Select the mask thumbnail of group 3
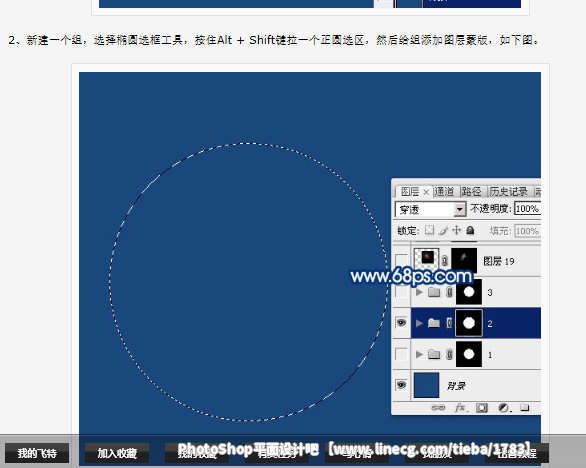 [x=469, y=292]
